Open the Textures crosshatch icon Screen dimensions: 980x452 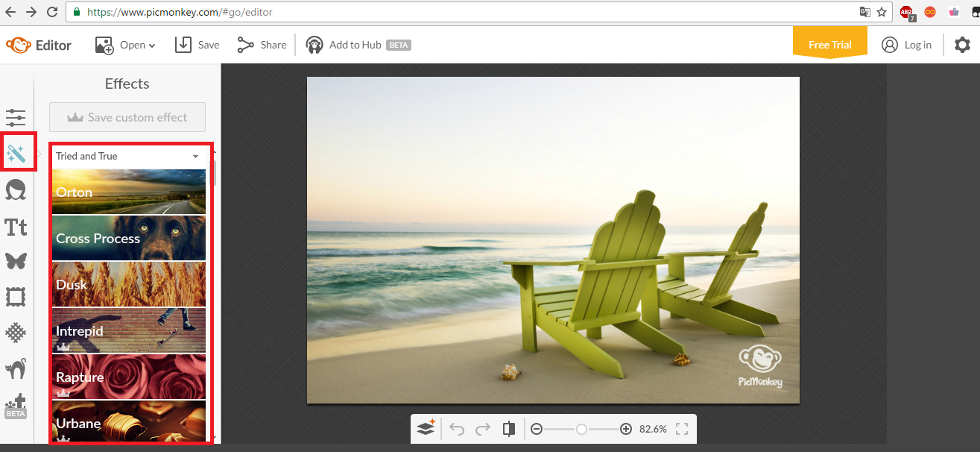[16, 333]
